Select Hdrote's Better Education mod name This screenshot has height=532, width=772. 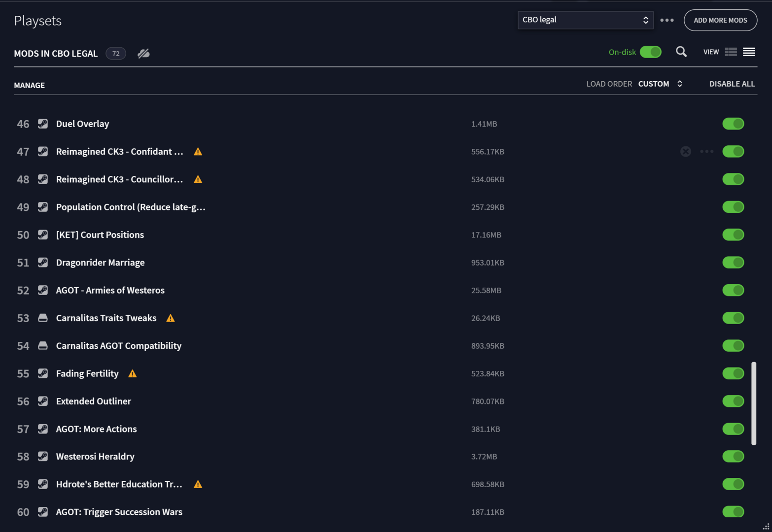click(119, 484)
